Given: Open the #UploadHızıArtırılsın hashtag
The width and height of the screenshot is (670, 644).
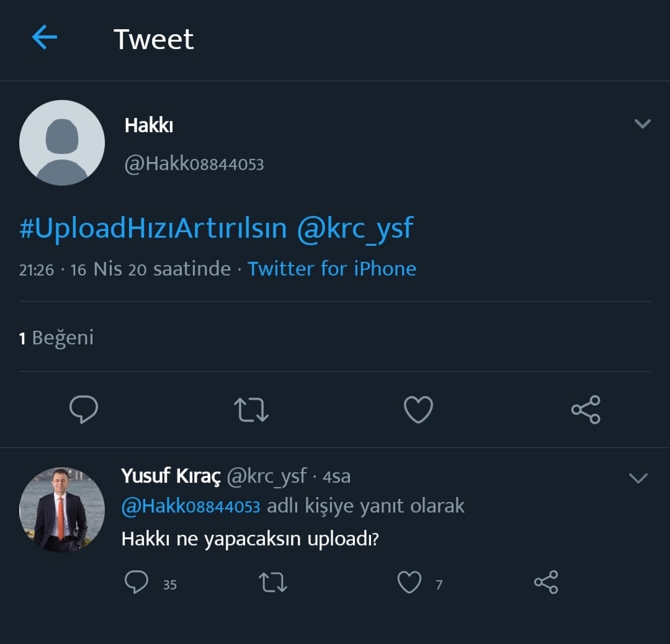Looking at the screenshot, I should click(153, 229).
